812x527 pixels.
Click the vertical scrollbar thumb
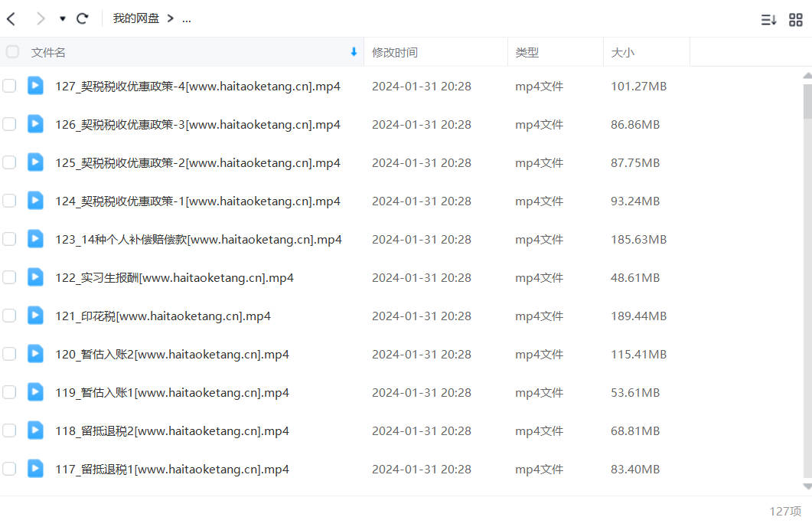(x=807, y=102)
